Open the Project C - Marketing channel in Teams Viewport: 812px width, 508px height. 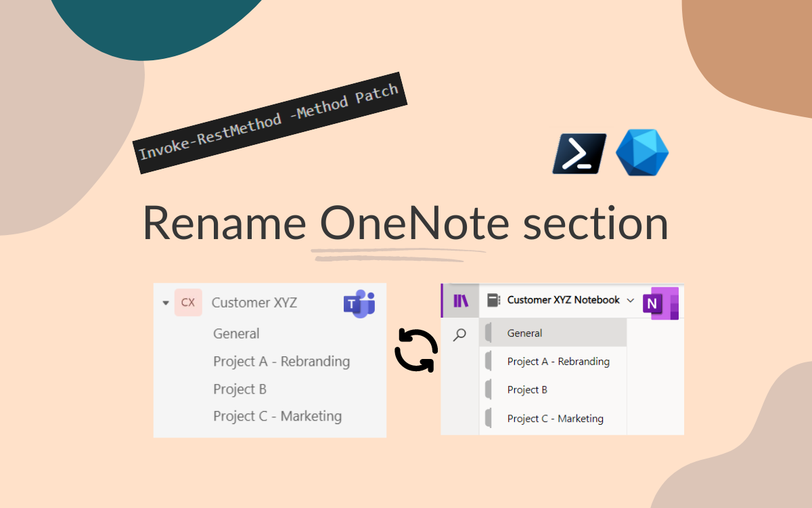277,416
